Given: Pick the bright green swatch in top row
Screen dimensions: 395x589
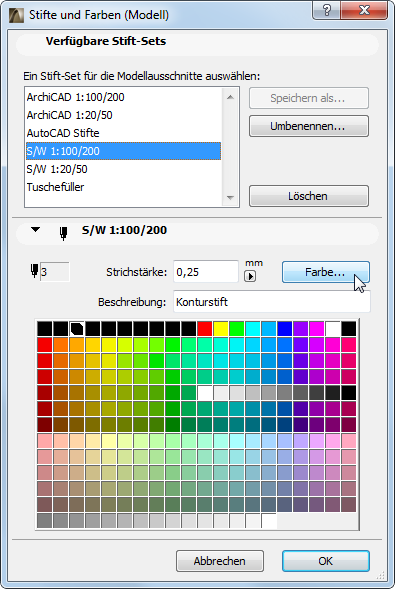Looking at the screenshot, I should click(x=237, y=329).
